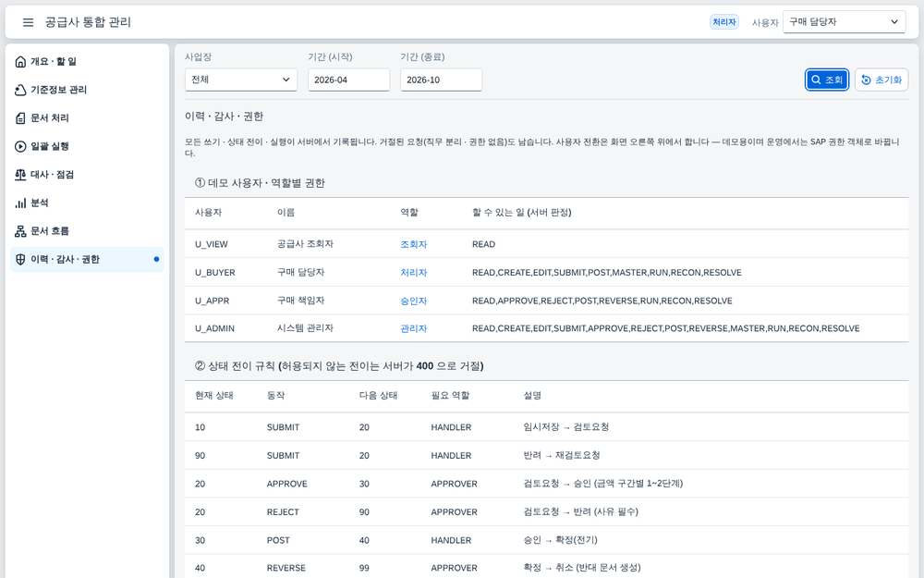Click the 조회자 role link
924x578 pixels.
pos(414,244)
